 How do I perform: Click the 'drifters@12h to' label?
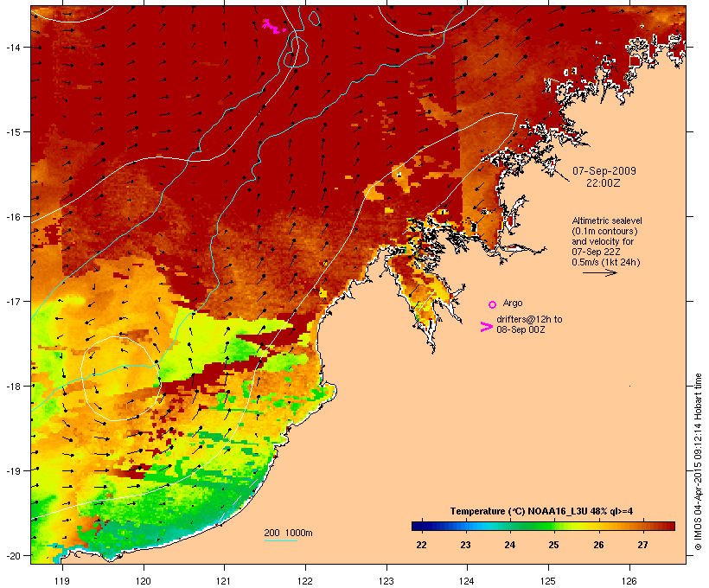coord(529,319)
